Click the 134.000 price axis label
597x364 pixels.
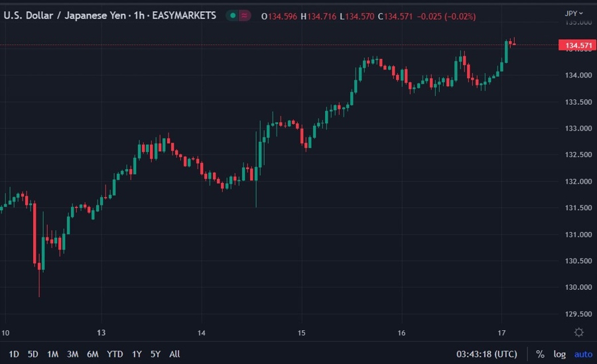click(578, 76)
